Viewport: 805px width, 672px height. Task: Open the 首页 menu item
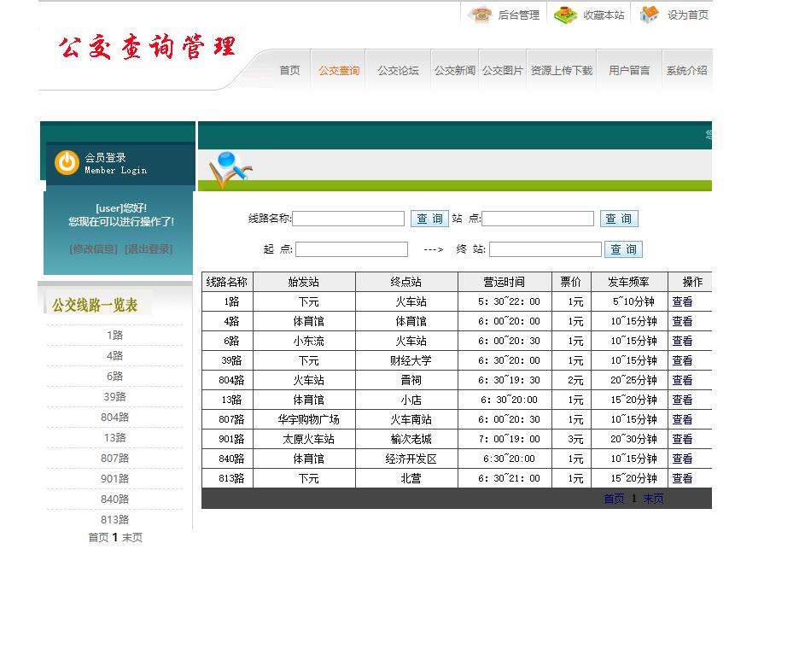(x=289, y=71)
